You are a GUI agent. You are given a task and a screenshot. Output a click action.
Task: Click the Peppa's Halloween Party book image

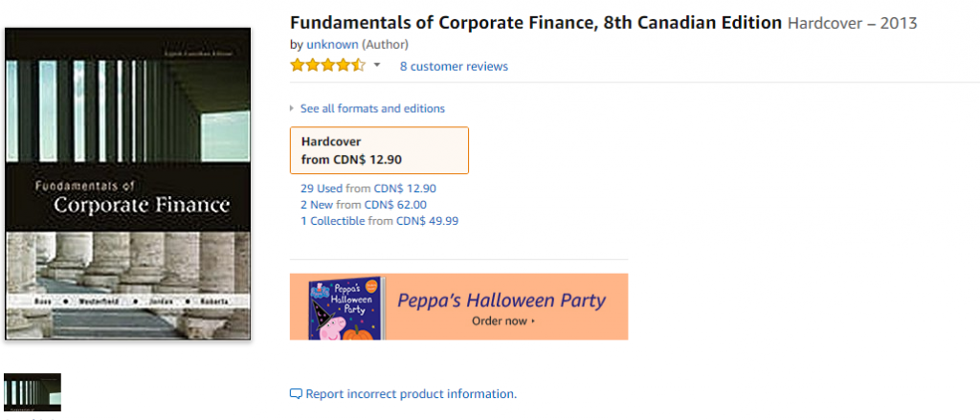pyautogui.click(x=346, y=309)
